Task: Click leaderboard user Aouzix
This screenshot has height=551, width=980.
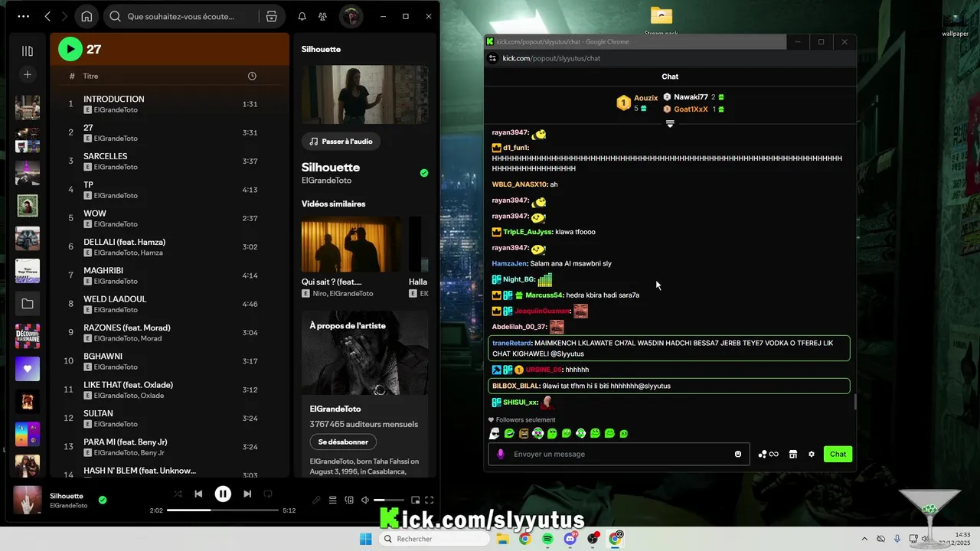Action: (x=646, y=98)
